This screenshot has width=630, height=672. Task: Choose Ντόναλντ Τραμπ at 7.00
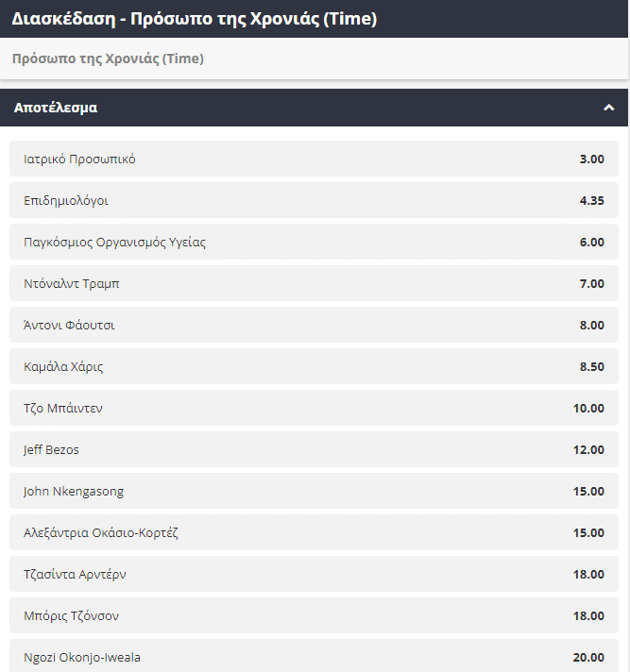(x=314, y=283)
